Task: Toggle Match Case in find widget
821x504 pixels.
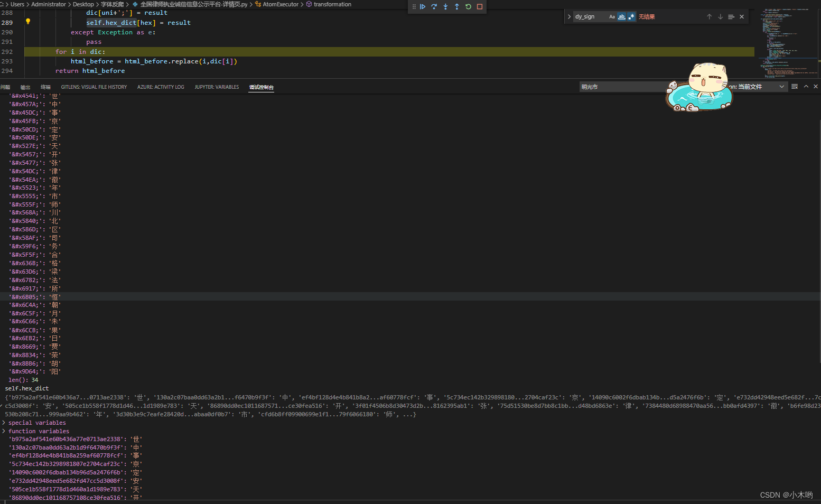Action: (612, 17)
